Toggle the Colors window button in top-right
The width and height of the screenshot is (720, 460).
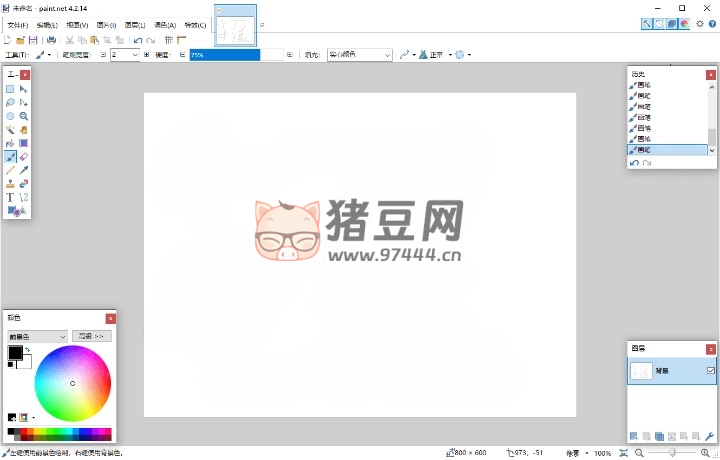point(685,23)
